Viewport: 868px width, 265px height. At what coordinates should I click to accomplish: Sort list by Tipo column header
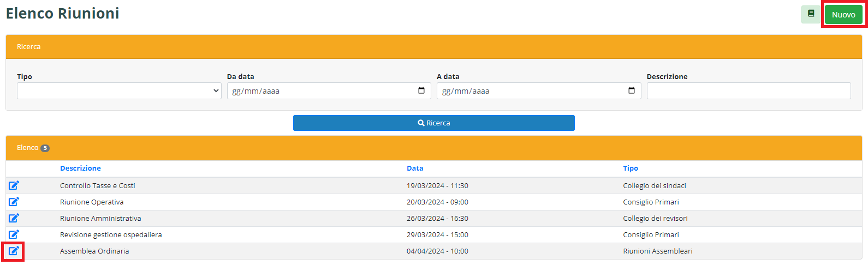(631, 168)
